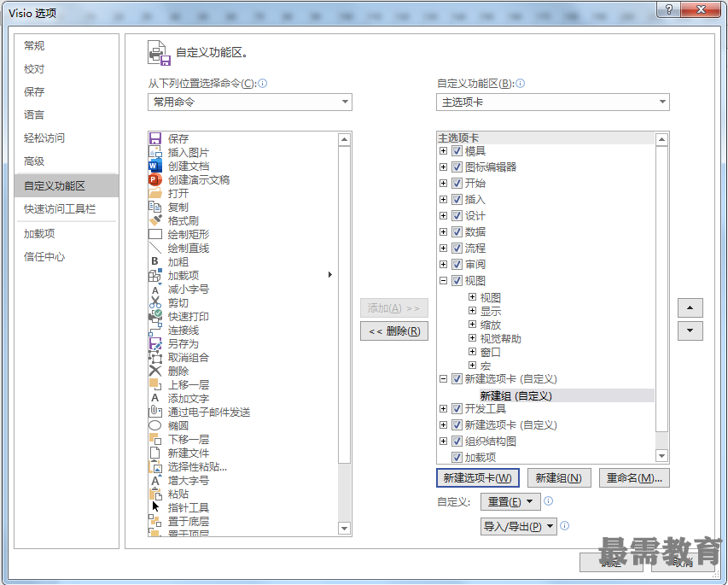Select the 椭圆 ellipse icon
Screen dimensions: 728x585
(x=155, y=425)
